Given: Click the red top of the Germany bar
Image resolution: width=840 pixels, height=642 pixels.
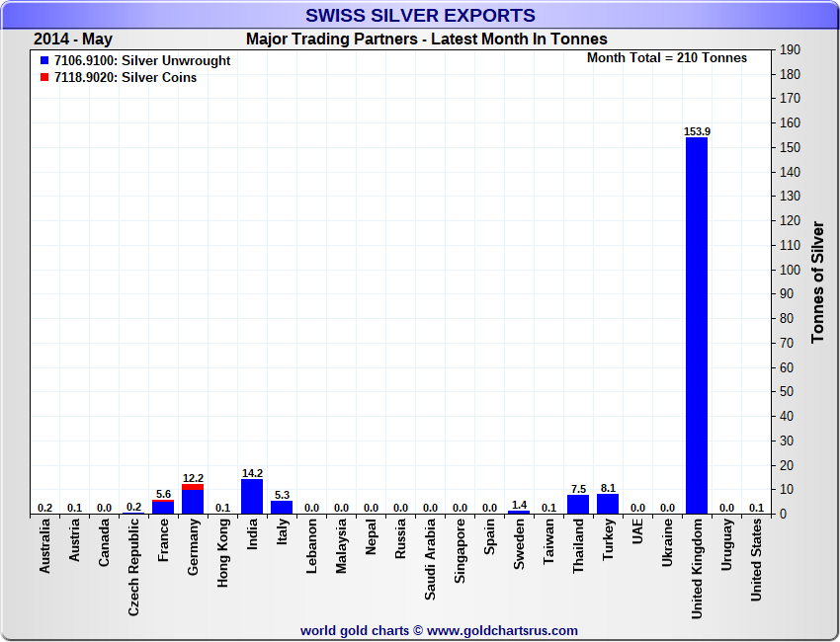Looking at the screenshot, I should click(193, 487).
